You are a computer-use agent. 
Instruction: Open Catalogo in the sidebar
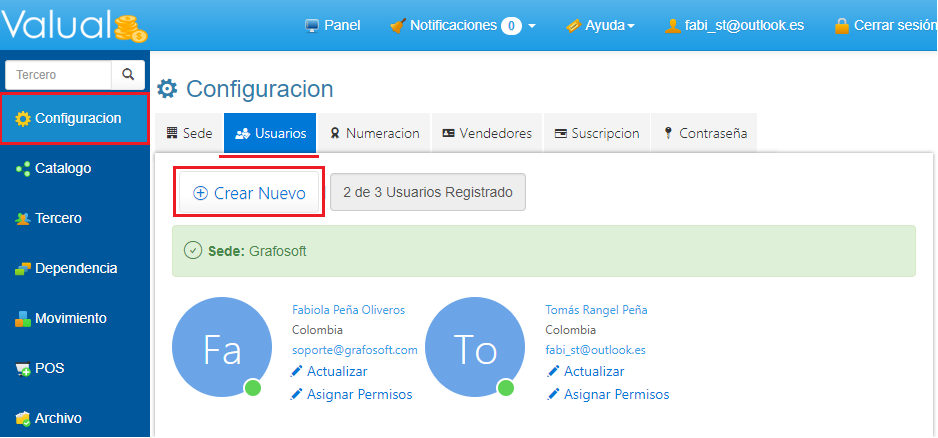(62, 168)
